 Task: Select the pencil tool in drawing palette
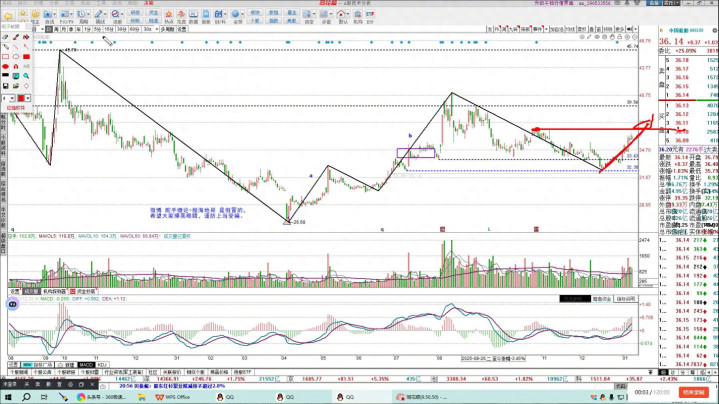pos(6,47)
